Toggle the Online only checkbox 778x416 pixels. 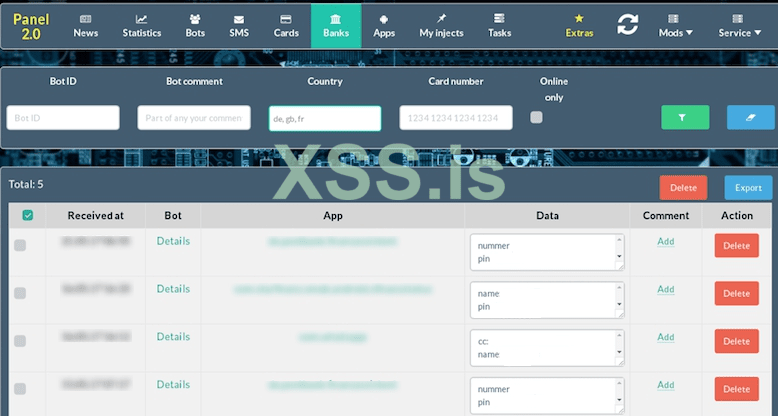pos(536,117)
